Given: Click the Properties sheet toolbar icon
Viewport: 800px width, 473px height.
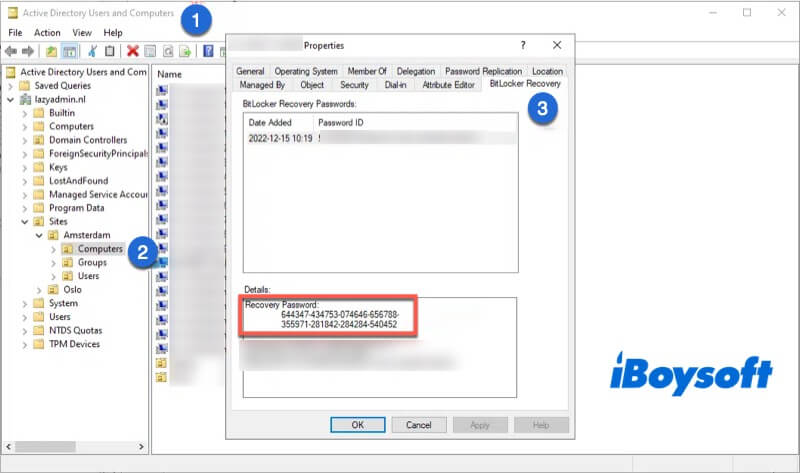Looking at the screenshot, I should pos(150,51).
